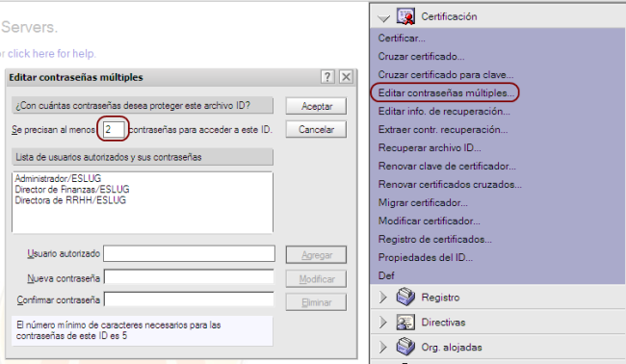Select Directora de RRHH/ESLUG in the list
Viewport: 626px width, 364px height.
[x=70, y=200]
